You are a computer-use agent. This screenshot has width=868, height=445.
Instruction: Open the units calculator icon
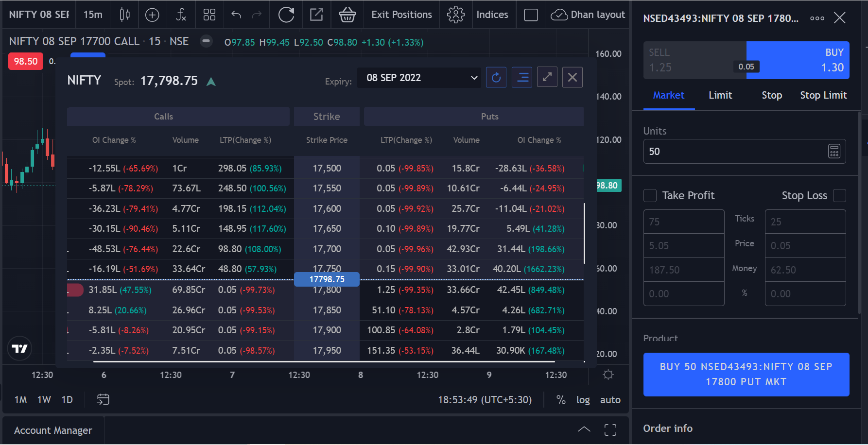coord(834,152)
